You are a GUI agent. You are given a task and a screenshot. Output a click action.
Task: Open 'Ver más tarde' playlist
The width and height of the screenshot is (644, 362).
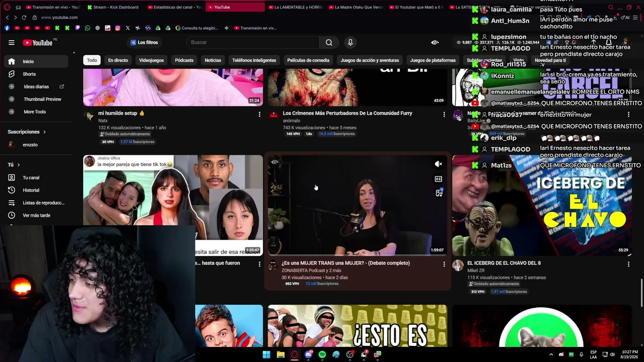click(35, 215)
